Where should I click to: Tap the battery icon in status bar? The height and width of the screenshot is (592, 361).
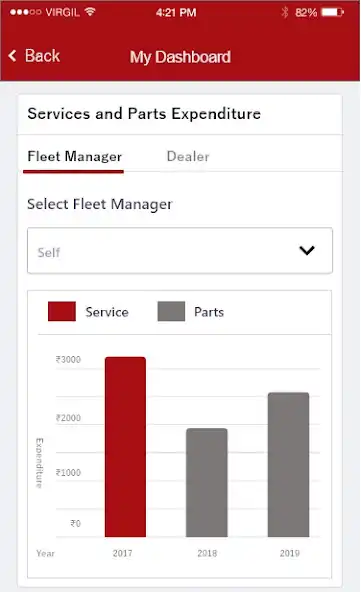pyautogui.click(x=332, y=12)
